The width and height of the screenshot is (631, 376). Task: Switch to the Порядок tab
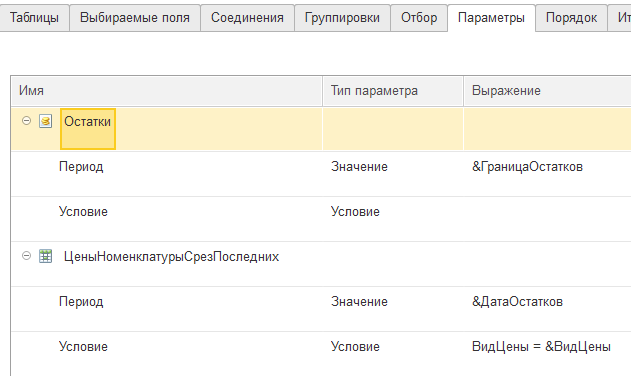571,18
